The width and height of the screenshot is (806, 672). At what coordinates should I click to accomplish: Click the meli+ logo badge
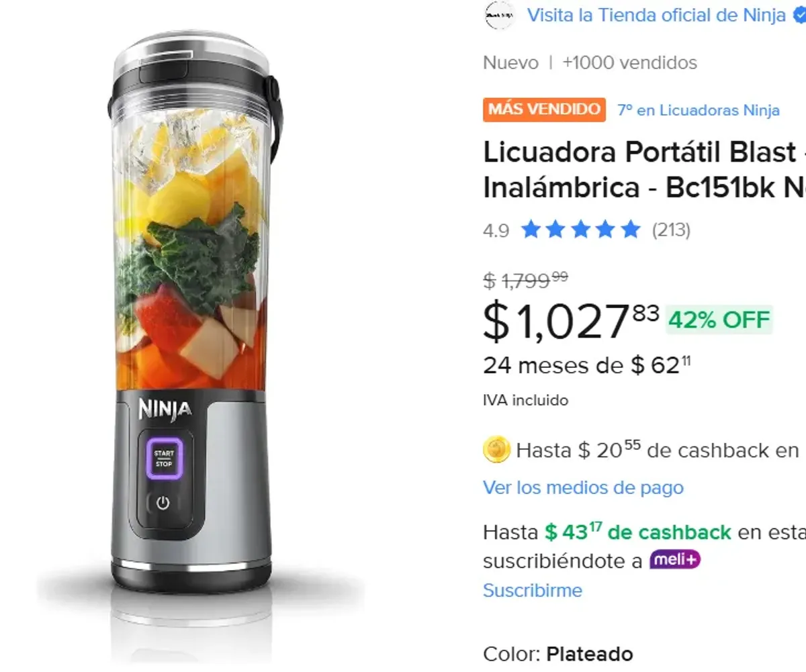click(675, 559)
